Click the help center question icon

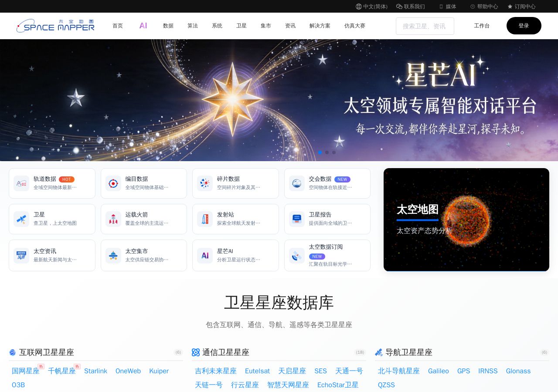(473, 7)
